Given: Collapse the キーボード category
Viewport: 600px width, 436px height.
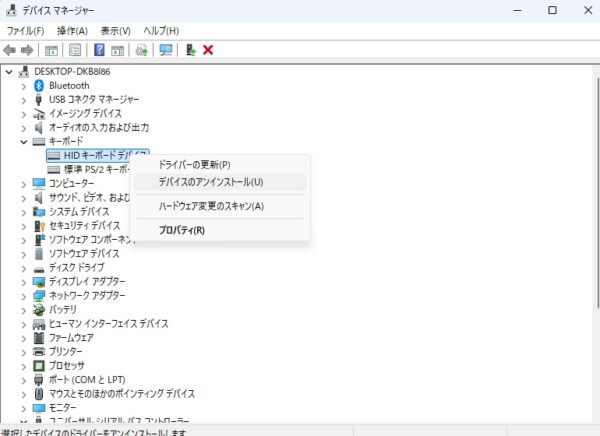Looking at the screenshot, I should [24, 142].
